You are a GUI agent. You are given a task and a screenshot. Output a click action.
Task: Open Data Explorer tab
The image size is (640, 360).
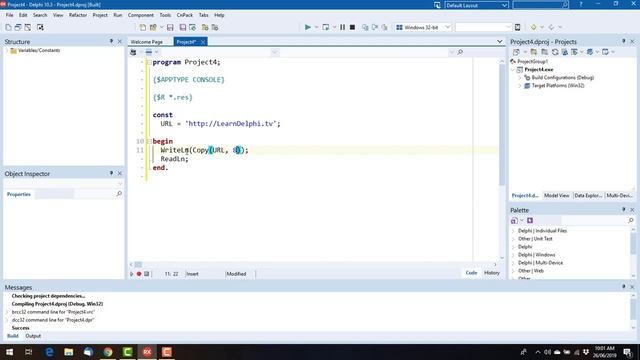588,196
